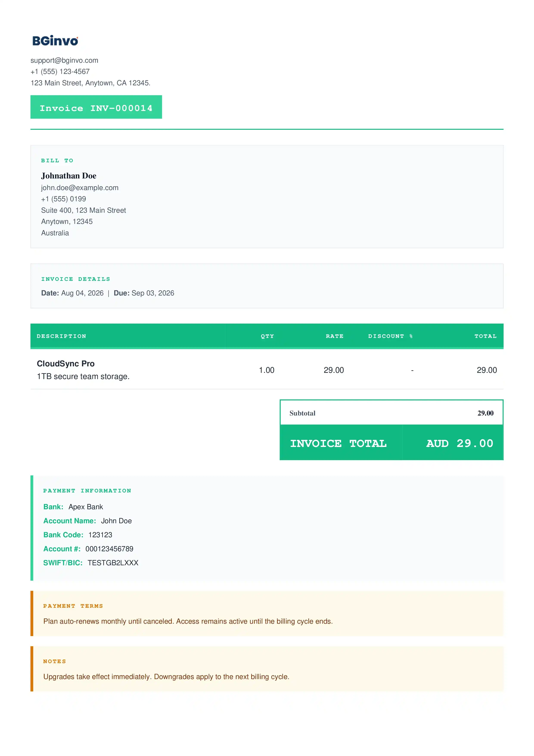Click the Bill To heading
Screen dimensions: 534x756
point(57,160)
